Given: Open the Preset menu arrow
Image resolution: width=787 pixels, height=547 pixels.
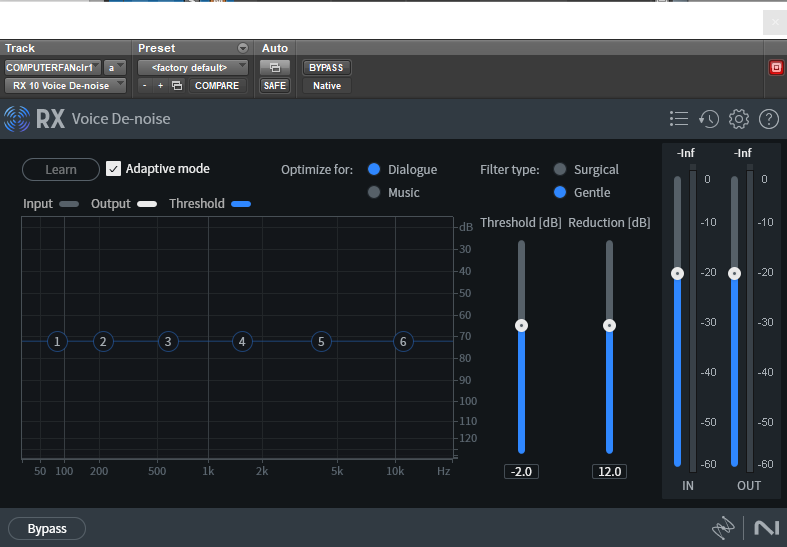Looking at the screenshot, I should (243, 48).
